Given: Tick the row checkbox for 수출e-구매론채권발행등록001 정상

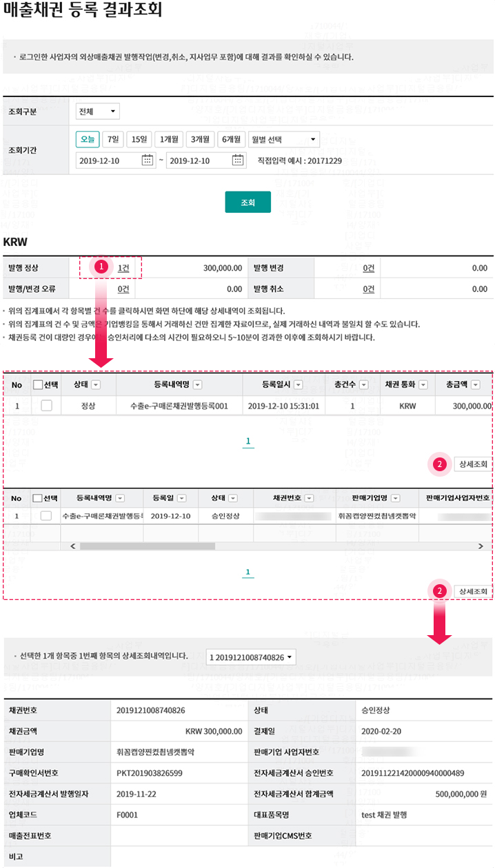Looking at the screenshot, I should tap(46, 406).
